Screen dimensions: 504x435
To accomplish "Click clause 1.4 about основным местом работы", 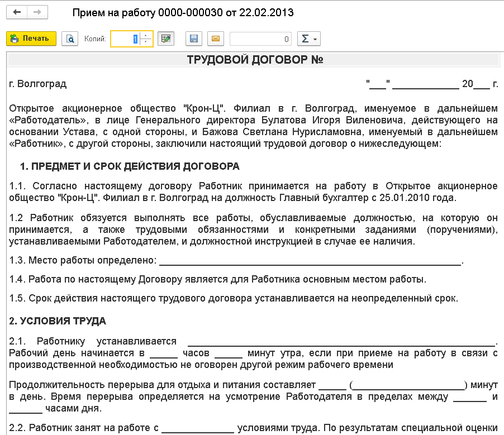I will pos(217,280).
